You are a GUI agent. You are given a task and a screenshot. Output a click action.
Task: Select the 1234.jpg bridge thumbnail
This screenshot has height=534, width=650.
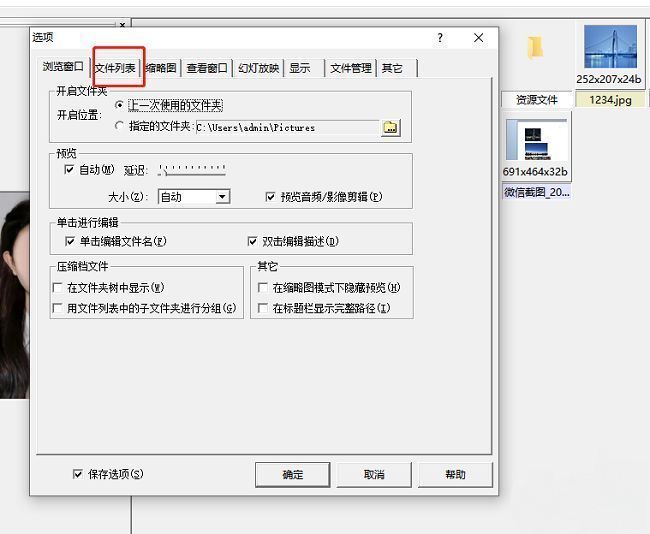pos(610,47)
